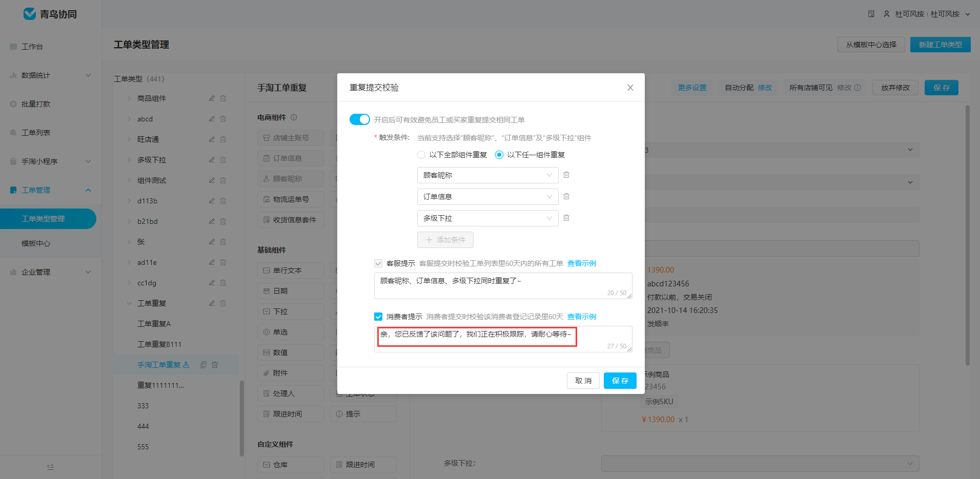This screenshot has height=479, width=980.
Task: Open the 多级下拉 field dropdown at bottom
Action: (760, 464)
